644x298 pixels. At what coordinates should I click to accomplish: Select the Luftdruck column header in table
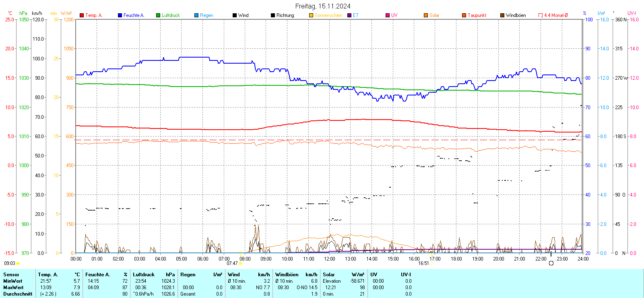(144, 275)
